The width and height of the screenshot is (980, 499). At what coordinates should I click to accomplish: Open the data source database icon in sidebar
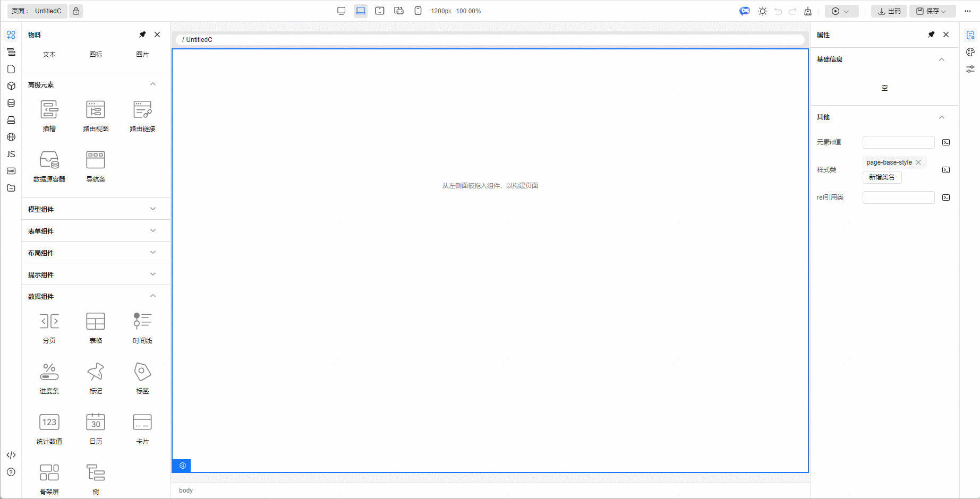click(11, 103)
